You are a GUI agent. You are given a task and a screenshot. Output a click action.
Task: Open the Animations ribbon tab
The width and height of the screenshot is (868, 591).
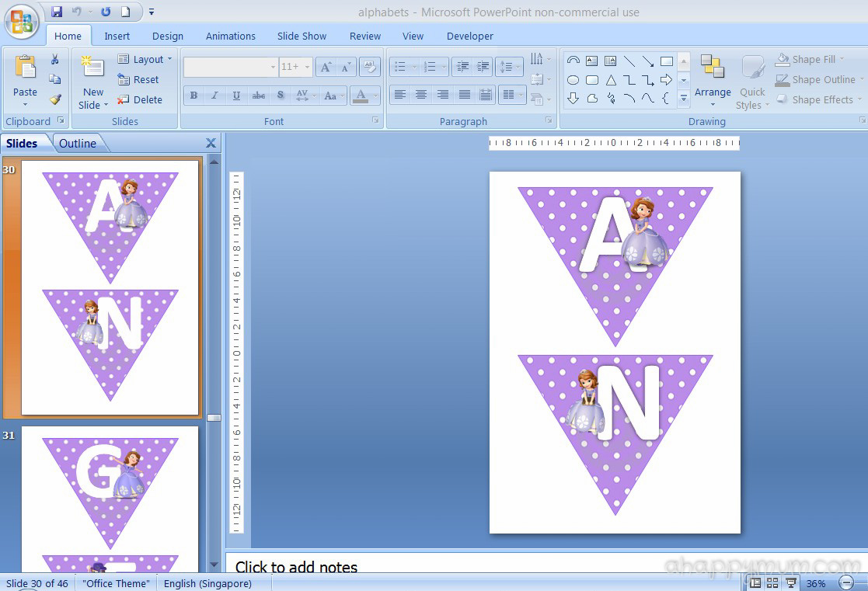[x=231, y=36]
